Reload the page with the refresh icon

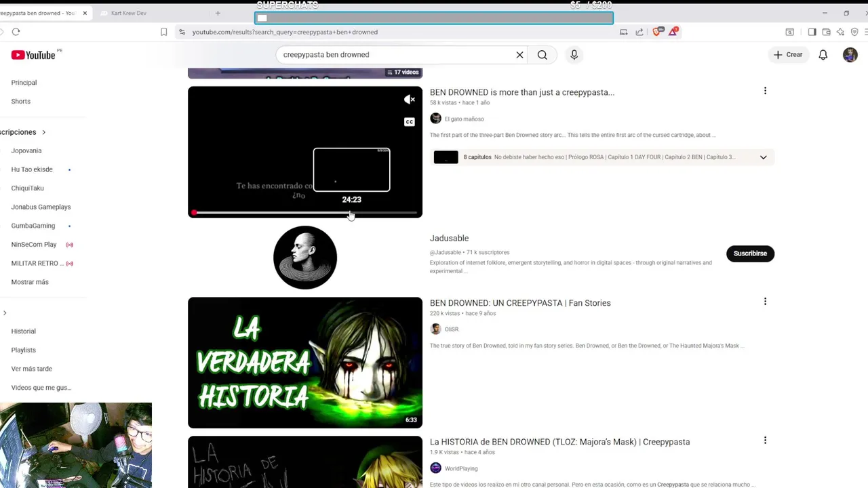(16, 32)
